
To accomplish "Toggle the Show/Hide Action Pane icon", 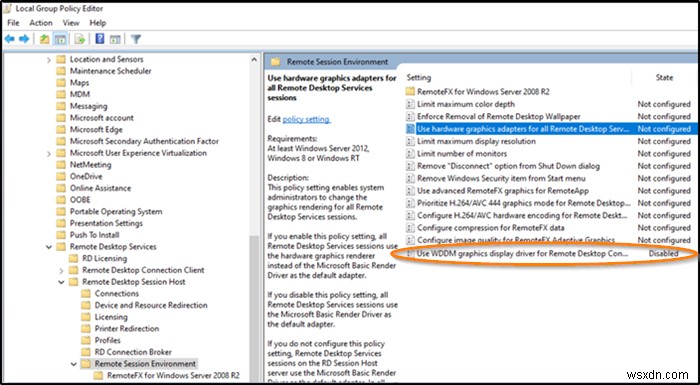I will [115, 39].
